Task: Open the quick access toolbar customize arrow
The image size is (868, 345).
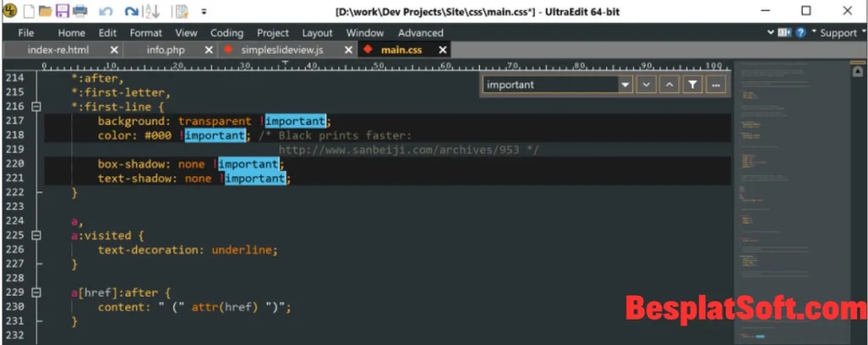Action: (x=204, y=11)
